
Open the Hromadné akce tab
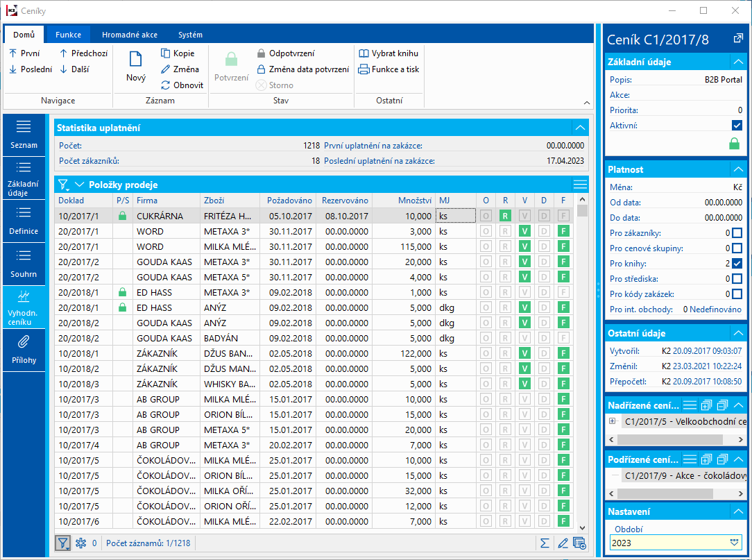point(129,35)
